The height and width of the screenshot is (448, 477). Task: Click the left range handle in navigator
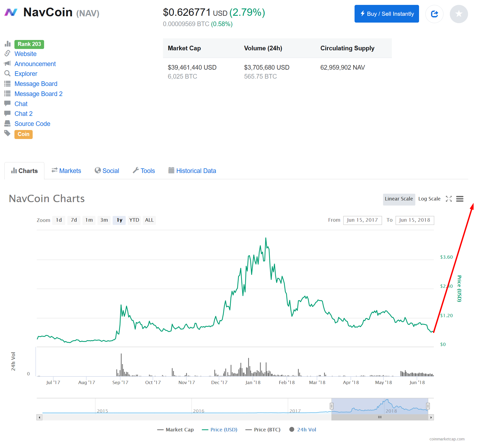(331, 406)
